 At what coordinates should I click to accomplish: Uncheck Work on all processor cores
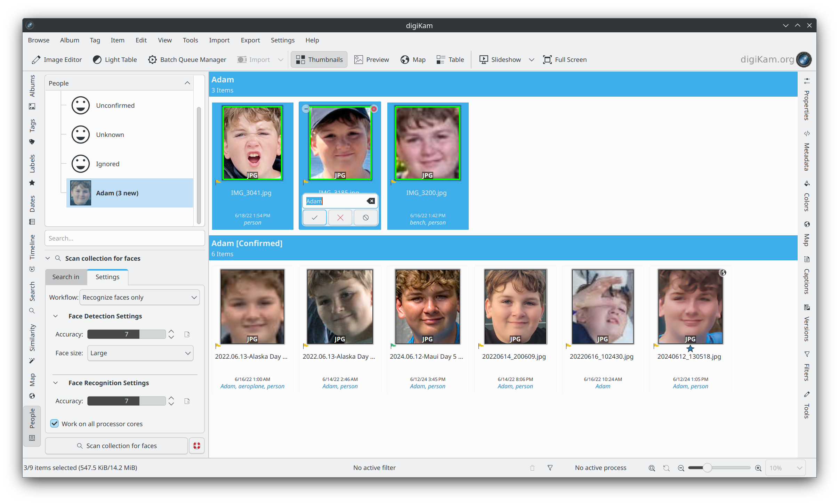(x=55, y=423)
